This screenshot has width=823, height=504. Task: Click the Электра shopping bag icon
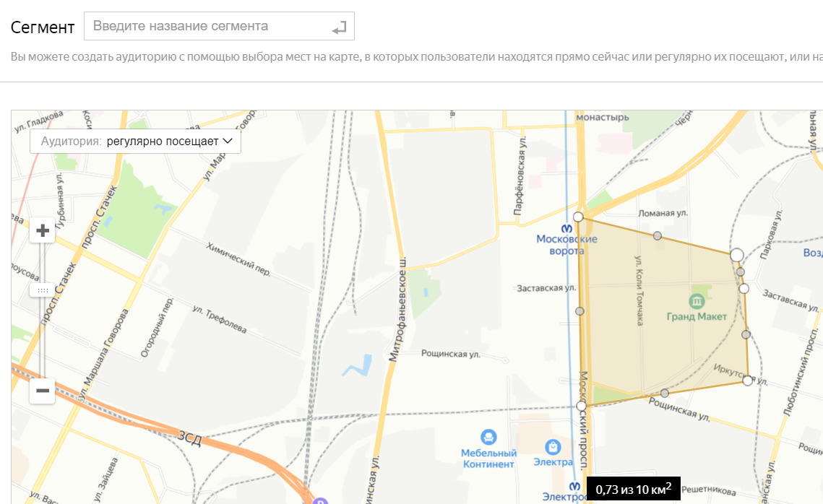553,447
